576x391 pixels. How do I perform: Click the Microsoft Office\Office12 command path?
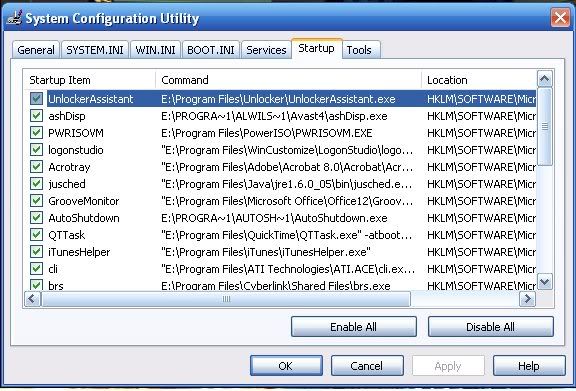pos(287,201)
